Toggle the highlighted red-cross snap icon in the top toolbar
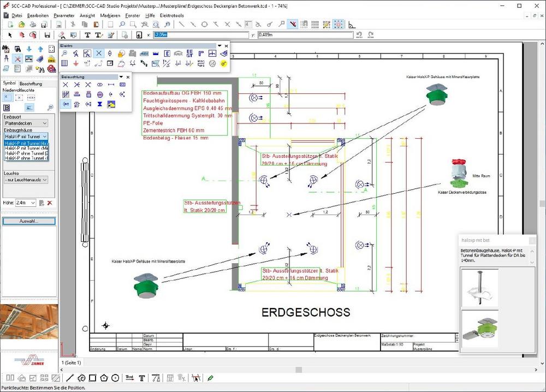 pyautogui.click(x=293, y=25)
